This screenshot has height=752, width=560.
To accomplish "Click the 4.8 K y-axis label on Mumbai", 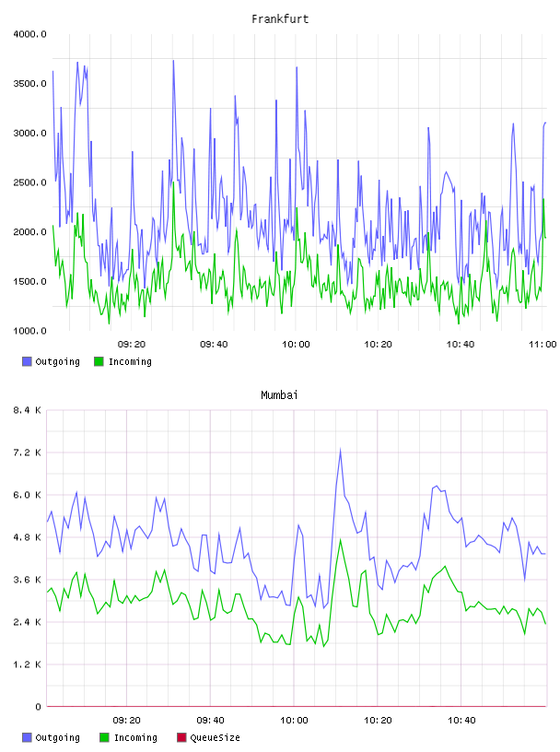I will [27, 537].
